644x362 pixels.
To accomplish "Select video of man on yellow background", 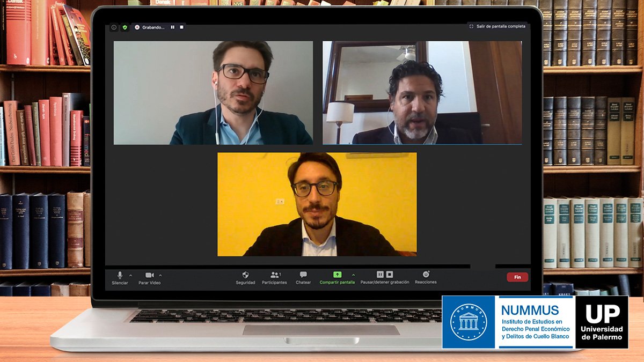I will 317,204.
